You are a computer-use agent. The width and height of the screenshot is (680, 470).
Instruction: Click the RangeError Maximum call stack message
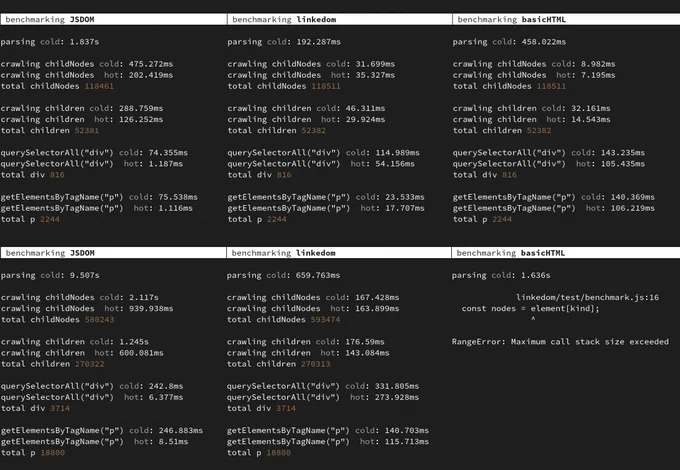coord(560,342)
